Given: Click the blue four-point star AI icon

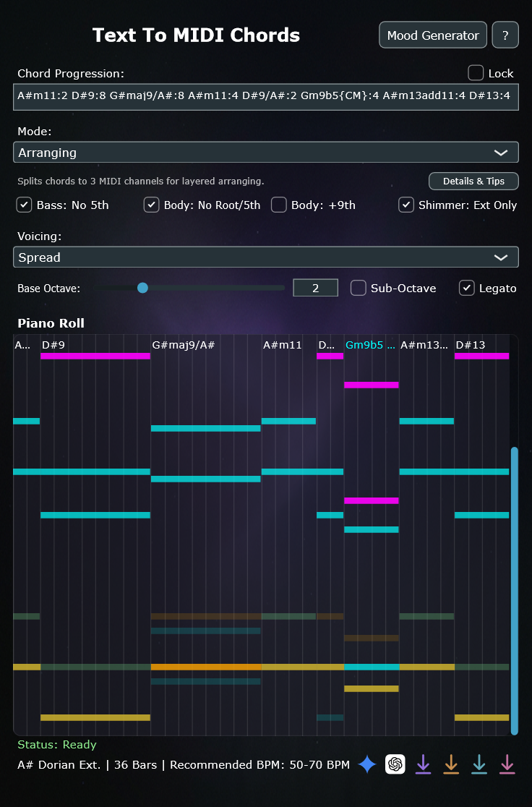Looking at the screenshot, I should coord(367,764).
